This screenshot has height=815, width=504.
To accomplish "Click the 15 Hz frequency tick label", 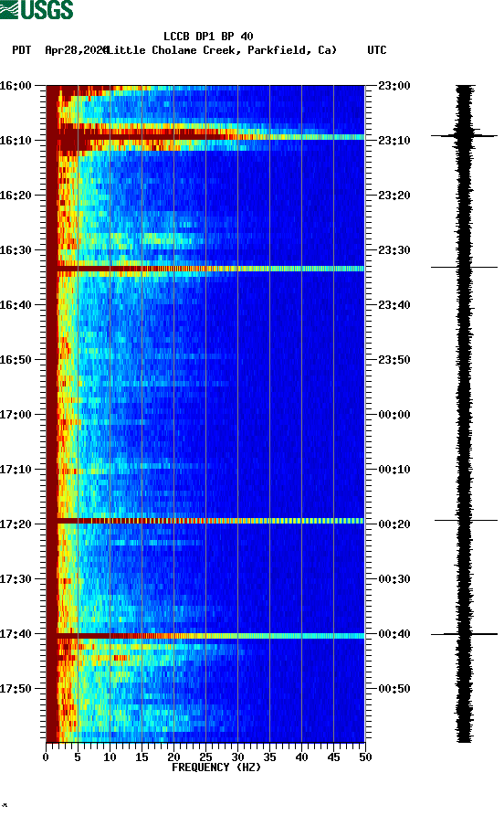I will [x=142, y=757].
